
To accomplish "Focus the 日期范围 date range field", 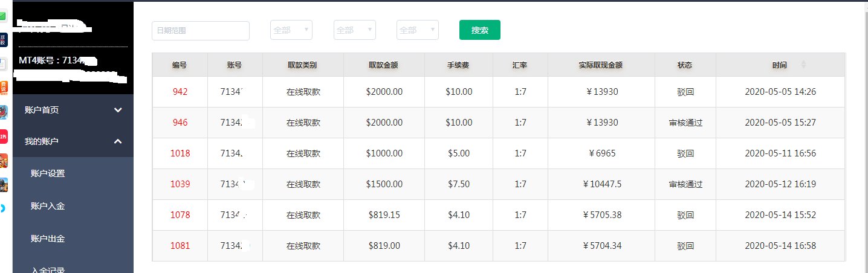I will pos(201,31).
